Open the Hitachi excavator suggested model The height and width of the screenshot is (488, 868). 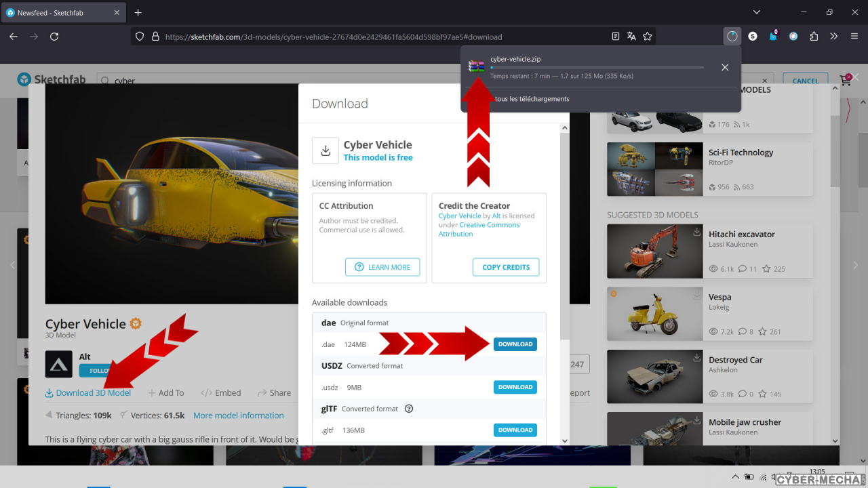click(709, 251)
